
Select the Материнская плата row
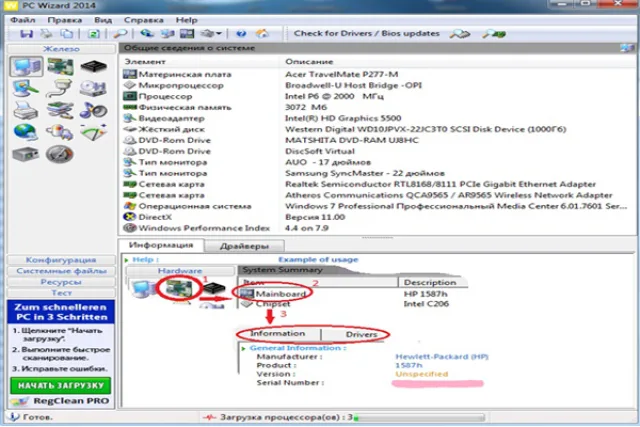(x=377, y=74)
